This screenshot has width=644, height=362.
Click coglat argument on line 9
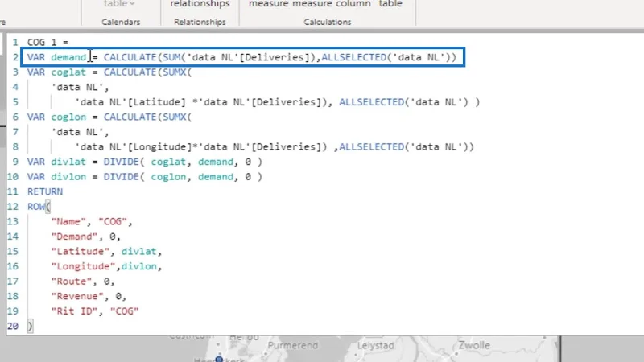coord(168,162)
